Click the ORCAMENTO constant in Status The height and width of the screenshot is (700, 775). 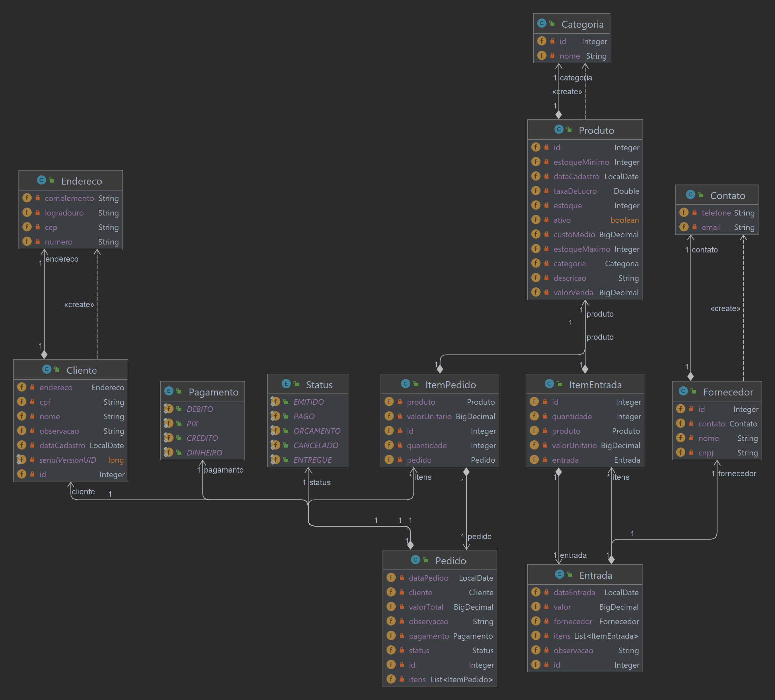(317, 431)
